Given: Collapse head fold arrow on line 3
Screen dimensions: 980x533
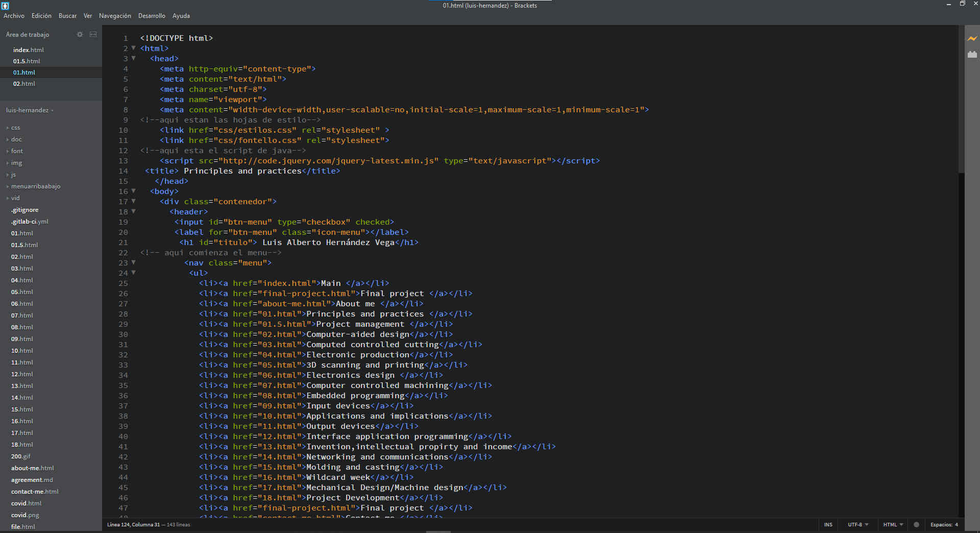Looking at the screenshot, I should (134, 58).
